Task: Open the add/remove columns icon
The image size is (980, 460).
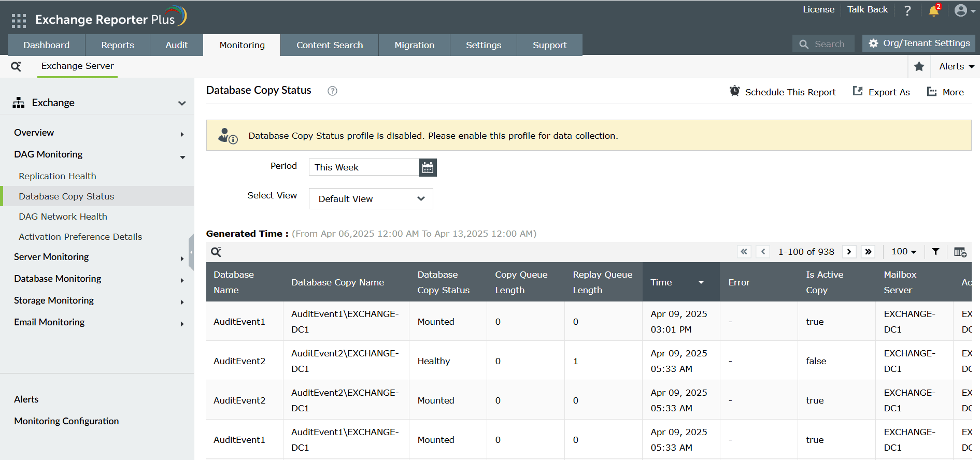Action: [960, 252]
